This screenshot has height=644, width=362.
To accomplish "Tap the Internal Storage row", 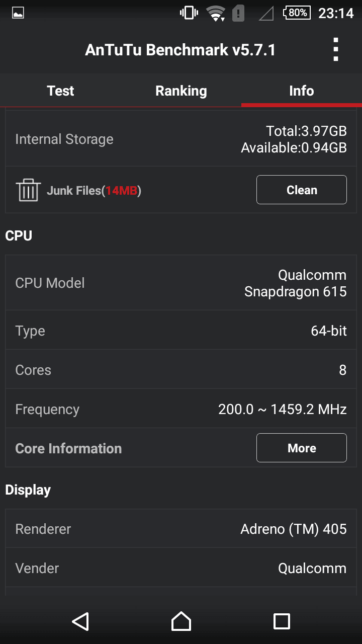I will coord(181,139).
